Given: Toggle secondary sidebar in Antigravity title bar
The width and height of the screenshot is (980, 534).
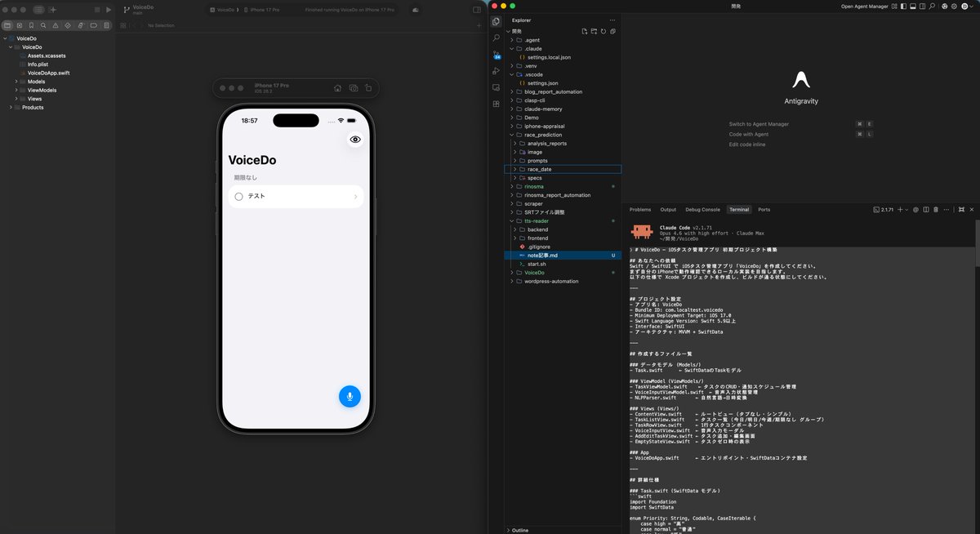Looking at the screenshot, I should [922, 7].
